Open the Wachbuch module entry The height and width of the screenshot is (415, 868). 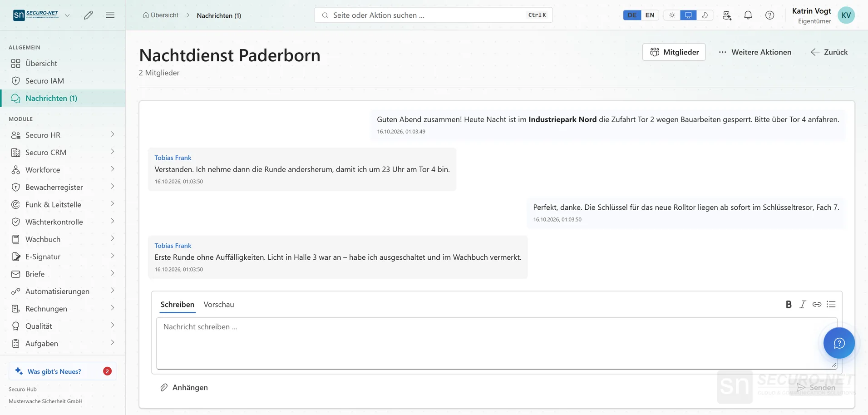pyautogui.click(x=63, y=239)
